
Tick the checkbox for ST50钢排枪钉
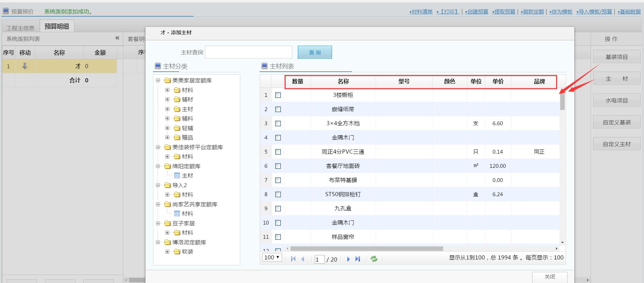(x=278, y=194)
